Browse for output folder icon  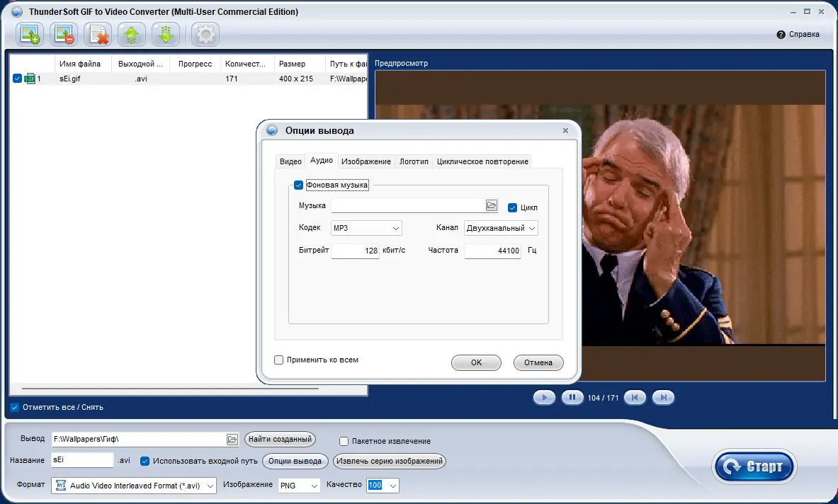pos(232,440)
